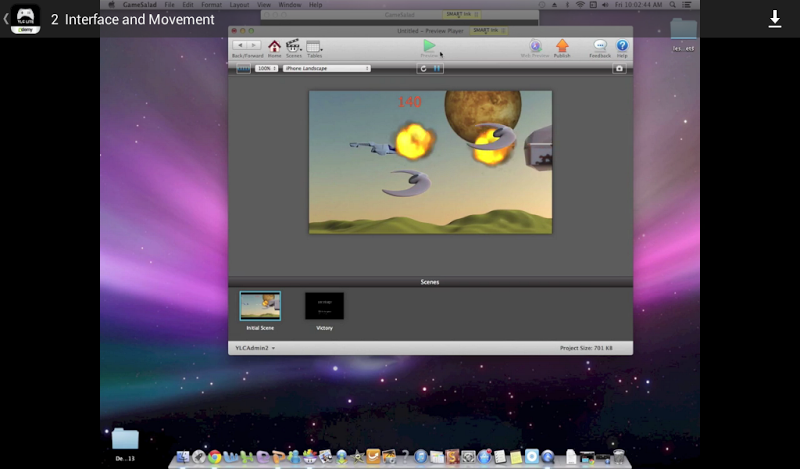
Task: Select the Victory scene thumbnail
Action: coord(324,306)
